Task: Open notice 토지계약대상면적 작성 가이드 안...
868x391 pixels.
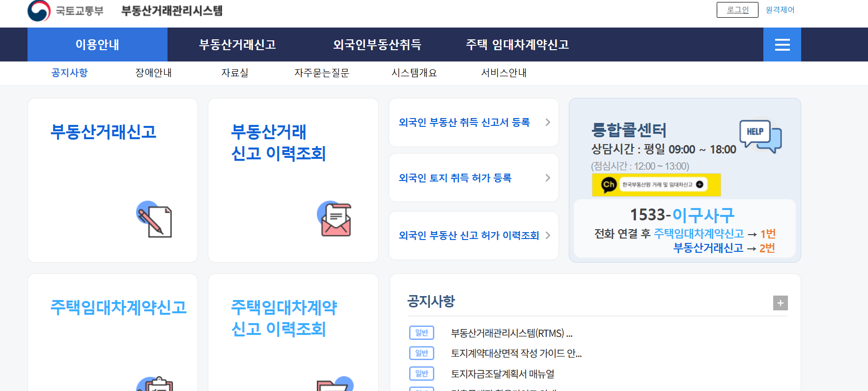Action: [x=516, y=353]
